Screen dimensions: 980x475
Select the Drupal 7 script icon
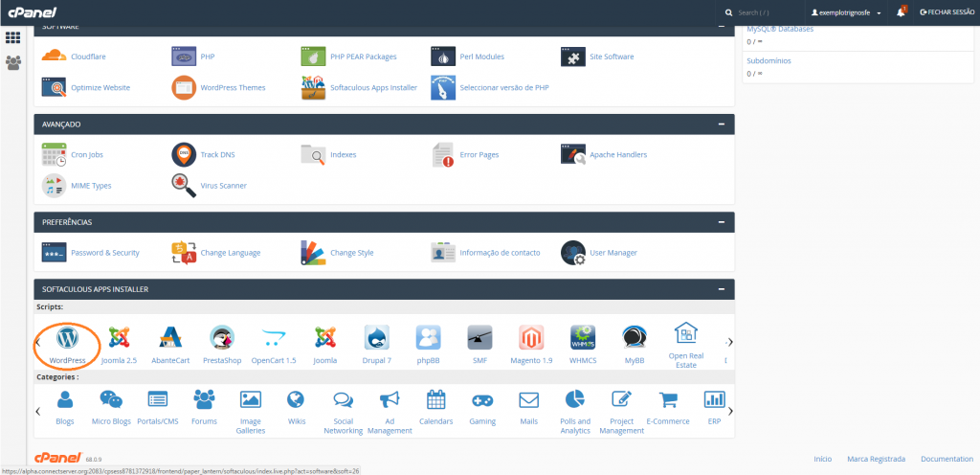(377, 337)
